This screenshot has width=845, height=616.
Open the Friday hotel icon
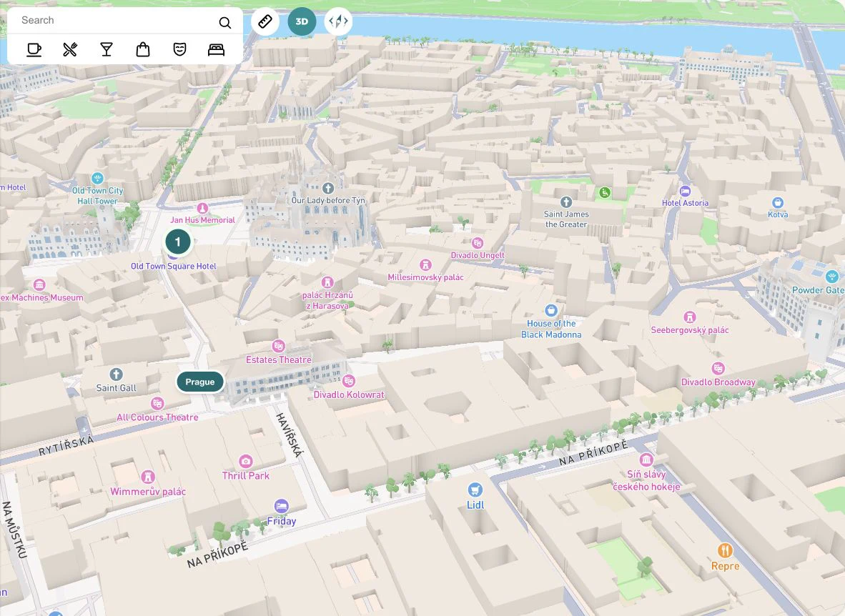click(x=281, y=507)
